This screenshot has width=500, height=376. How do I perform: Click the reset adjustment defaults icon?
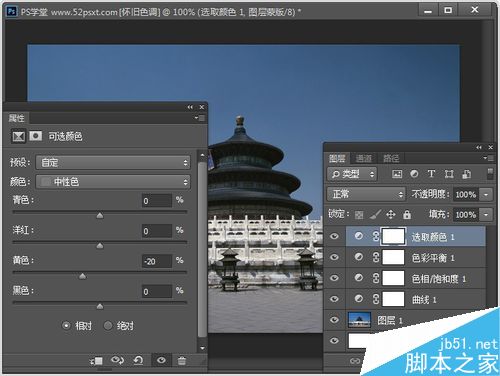(138, 360)
